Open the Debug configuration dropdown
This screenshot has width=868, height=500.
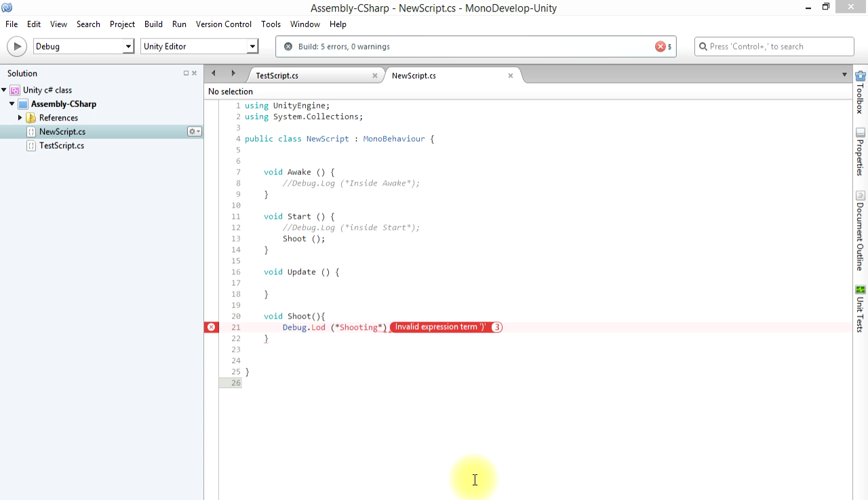coord(83,46)
